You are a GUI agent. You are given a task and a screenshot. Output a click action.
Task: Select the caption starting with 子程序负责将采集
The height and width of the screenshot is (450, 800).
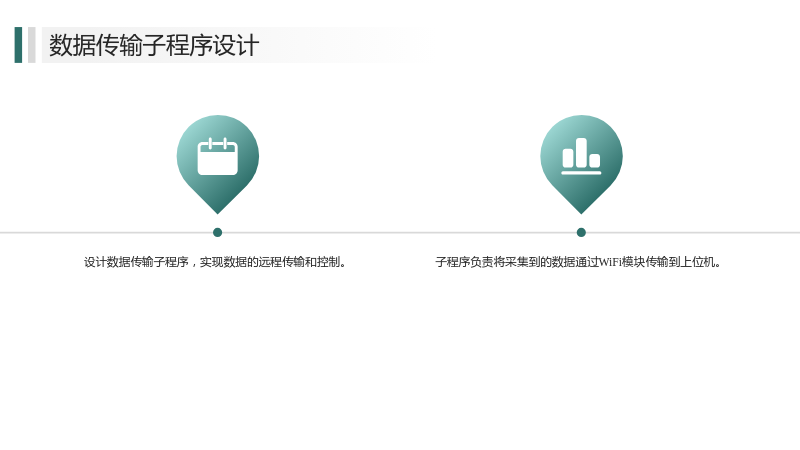coord(578,262)
